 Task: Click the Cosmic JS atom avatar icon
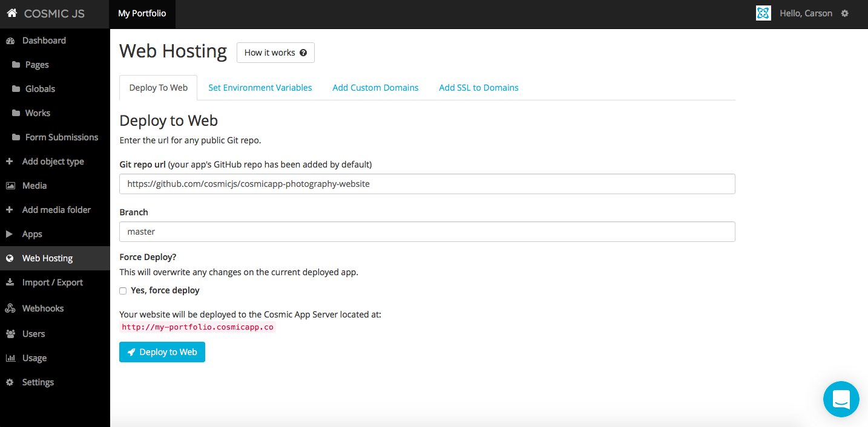coord(763,13)
